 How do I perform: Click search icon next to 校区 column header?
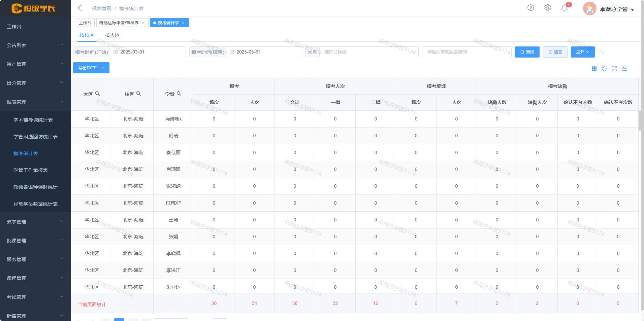139,94
